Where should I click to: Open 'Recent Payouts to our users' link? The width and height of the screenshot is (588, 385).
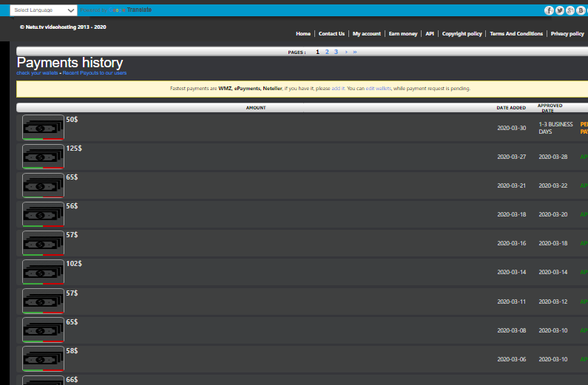point(95,73)
